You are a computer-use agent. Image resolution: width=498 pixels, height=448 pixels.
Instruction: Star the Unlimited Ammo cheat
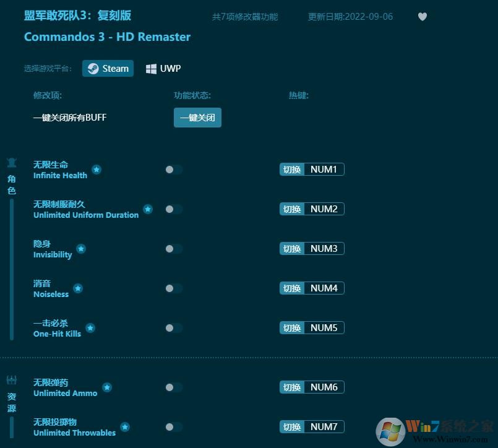[x=107, y=387]
